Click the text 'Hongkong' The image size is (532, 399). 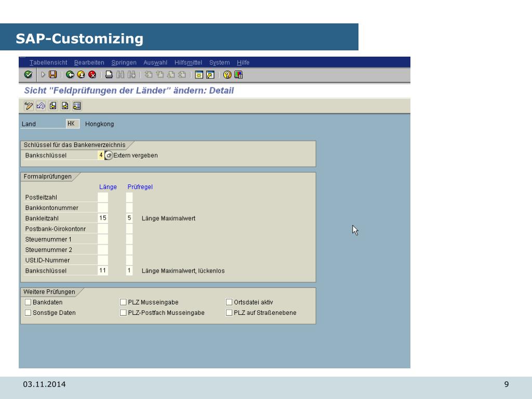[99, 124]
